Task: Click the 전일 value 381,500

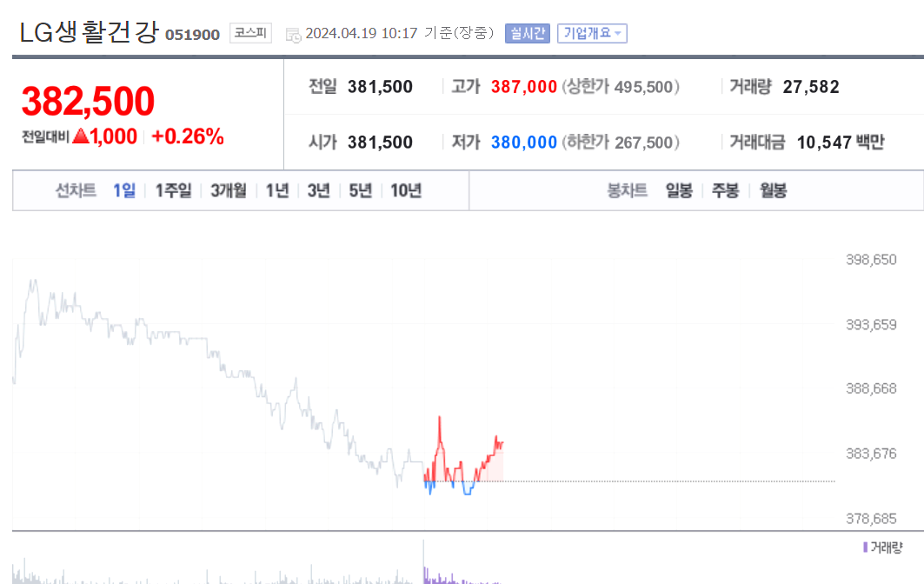Action: click(380, 87)
